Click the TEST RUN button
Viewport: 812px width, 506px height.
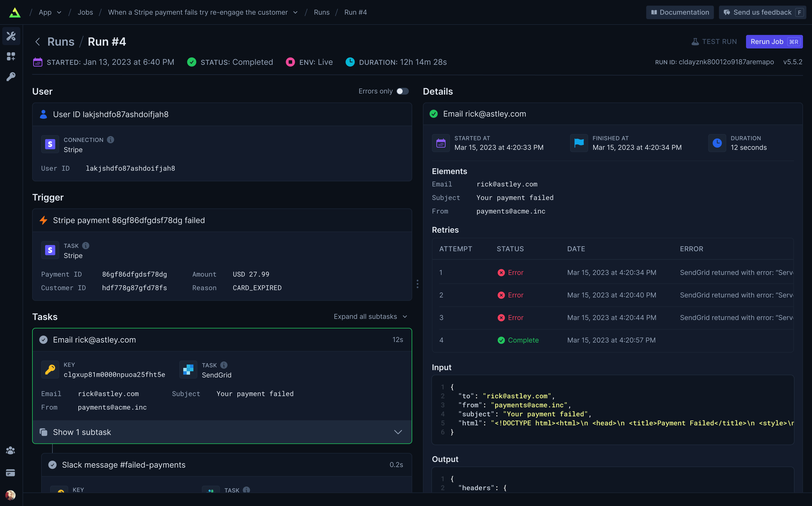[x=714, y=41]
